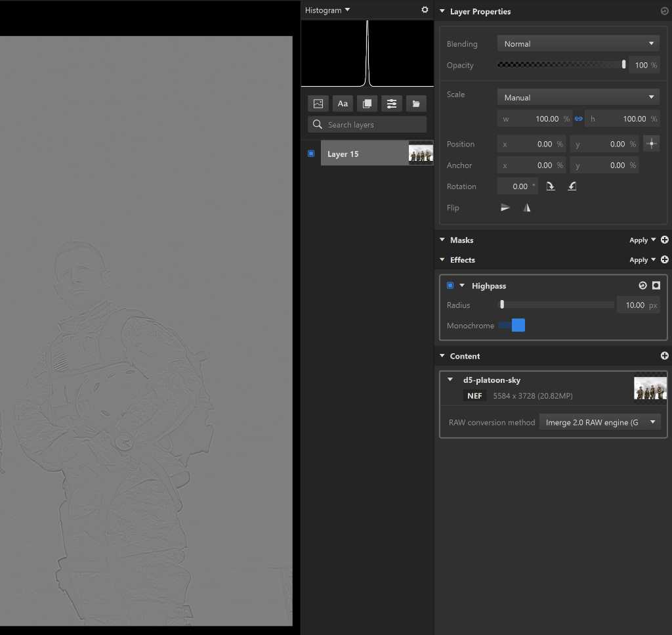Click the histogram graph
672x635 pixels.
coord(367,53)
